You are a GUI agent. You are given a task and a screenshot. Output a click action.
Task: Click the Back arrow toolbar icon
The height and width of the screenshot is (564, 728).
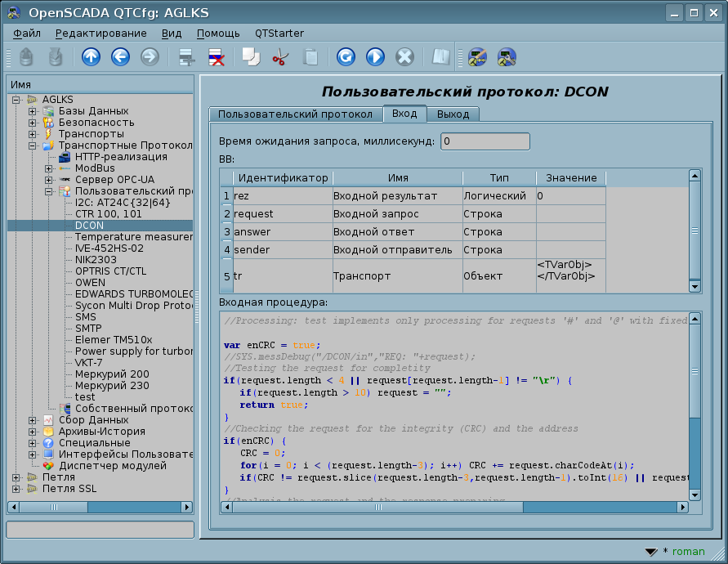[120, 56]
